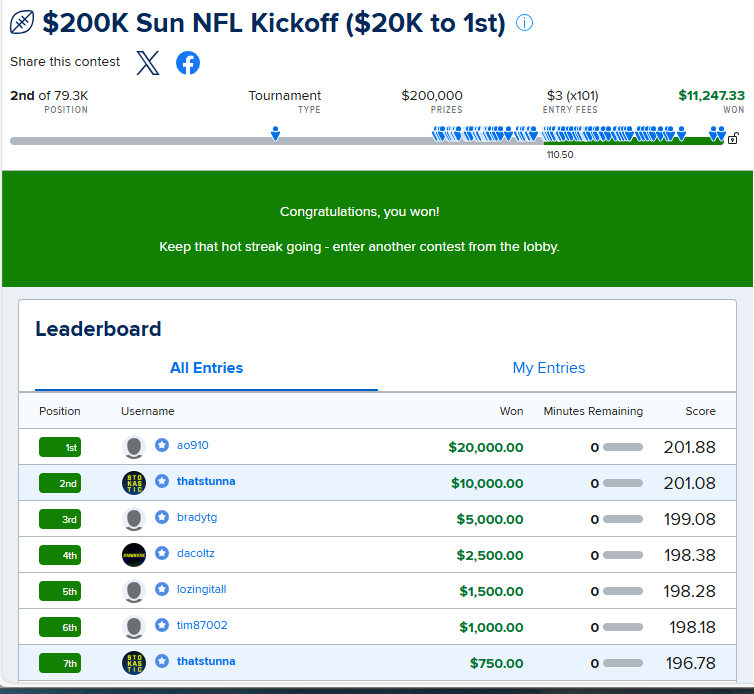Click the $10,000.00 winnings amount
The width and height of the screenshot is (754, 694).
[x=487, y=483]
